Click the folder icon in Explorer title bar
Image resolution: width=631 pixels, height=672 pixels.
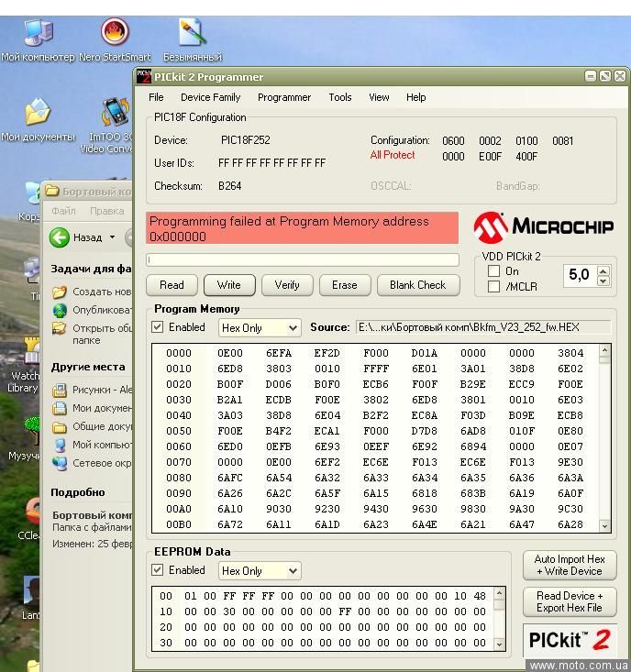(x=52, y=191)
